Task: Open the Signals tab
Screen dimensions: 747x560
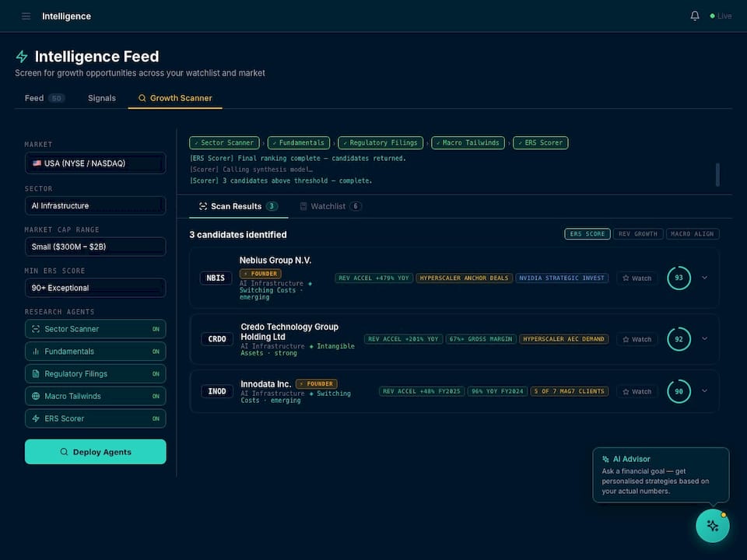Action: [101, 98]
